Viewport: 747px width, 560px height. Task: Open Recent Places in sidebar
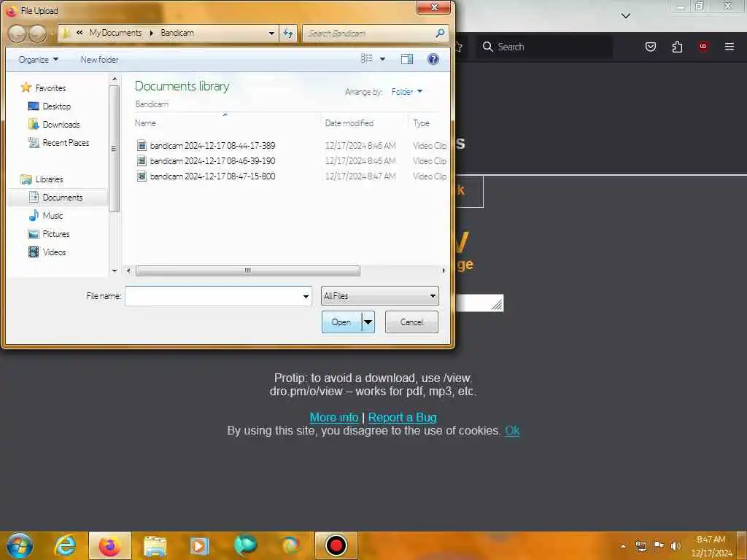(58, 142)
